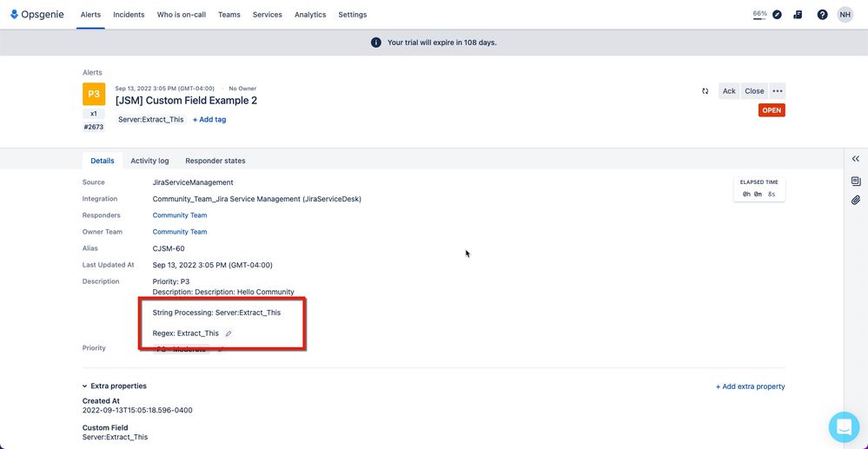This screenshot has width=868, height=449.
Task: Open the attachments paperclip icon
Action: pos(856,200)
